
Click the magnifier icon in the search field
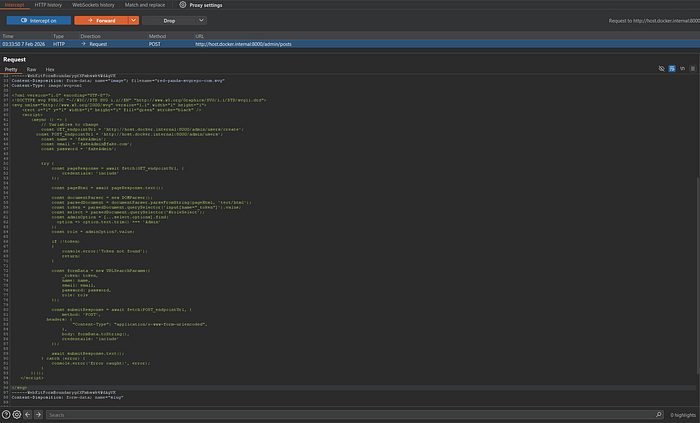(658, 415)
